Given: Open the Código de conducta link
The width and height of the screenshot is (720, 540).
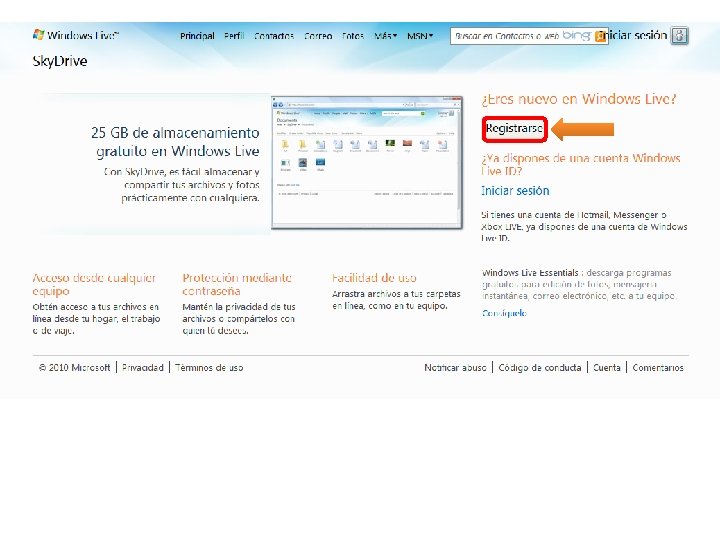Looking at the screenshot, I should [540, 368].
